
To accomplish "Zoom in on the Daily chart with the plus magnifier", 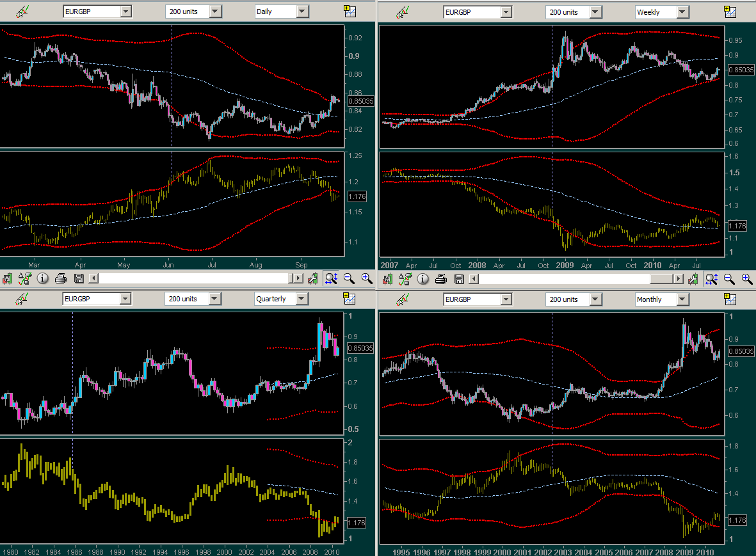I will 367,278.
